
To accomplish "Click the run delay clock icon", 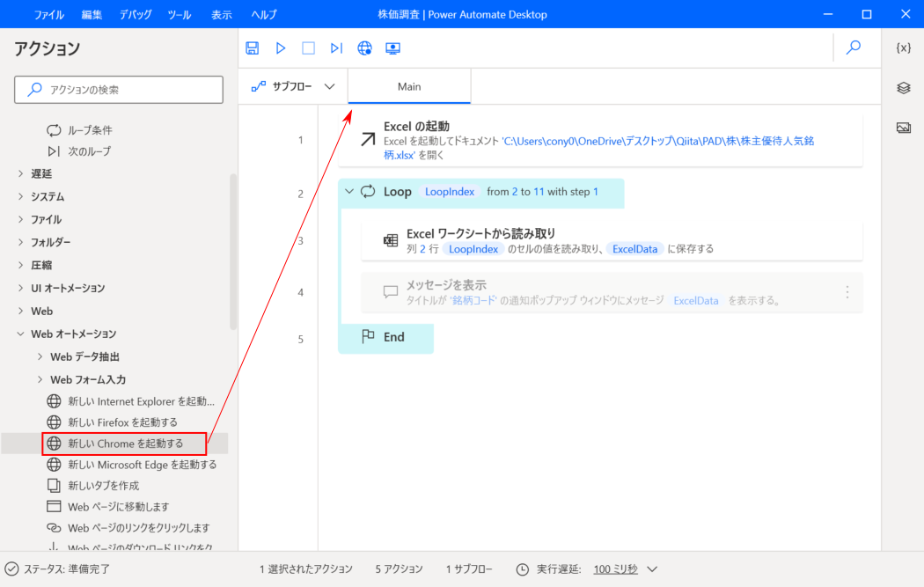I will tap(523, 569).
